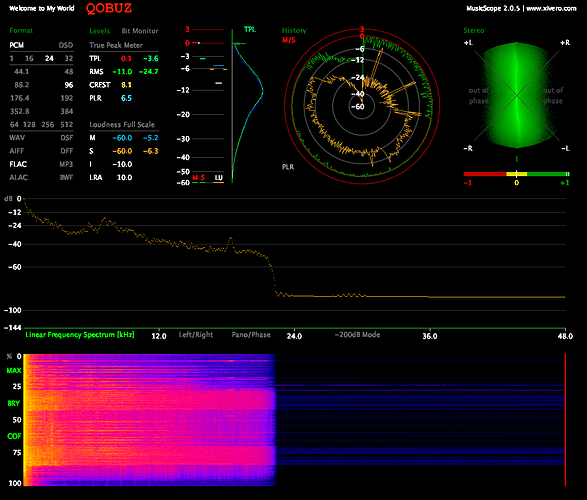Image resolution: width=587 pixels, height=500 pixels.
Task: Click the 24.0 kHz axis label
Action: coord(294,336)
